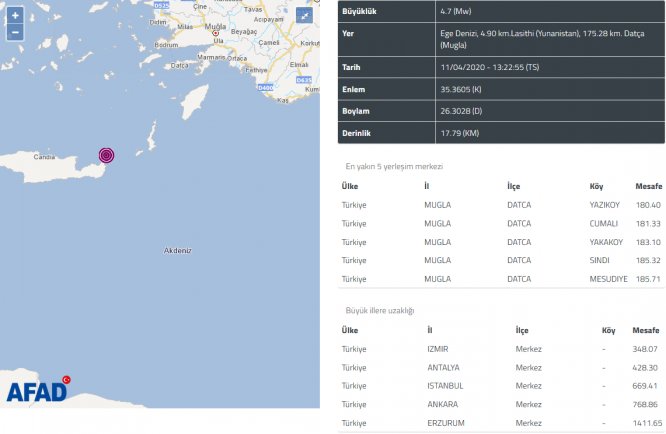Click the İlçe header in nearest settlements table
Image resolution: width=666 pixels, height=434 pixels.
(514, 186)
